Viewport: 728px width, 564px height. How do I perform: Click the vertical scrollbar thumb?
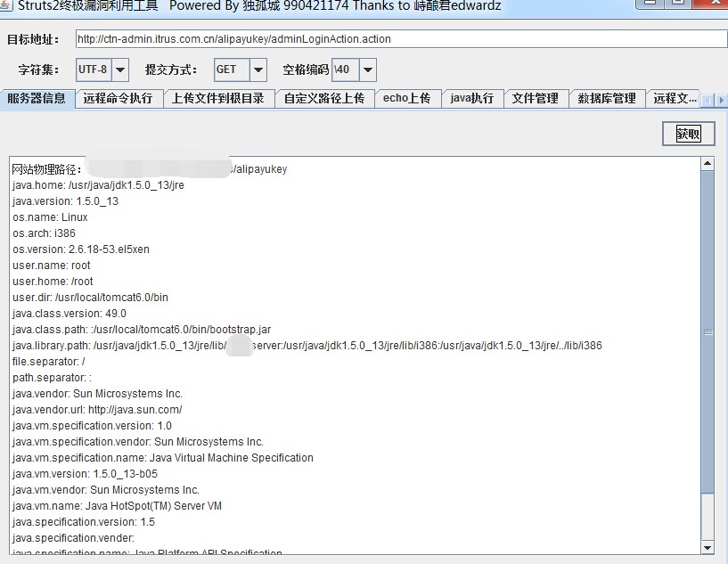pyautogui.click(x=708, y=332)
